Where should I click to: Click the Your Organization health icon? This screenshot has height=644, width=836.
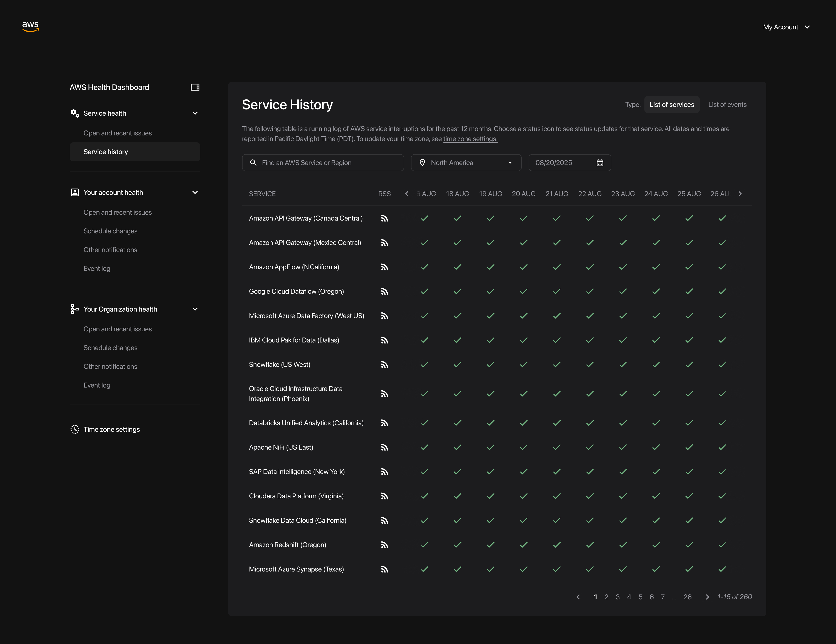point(74,309)
